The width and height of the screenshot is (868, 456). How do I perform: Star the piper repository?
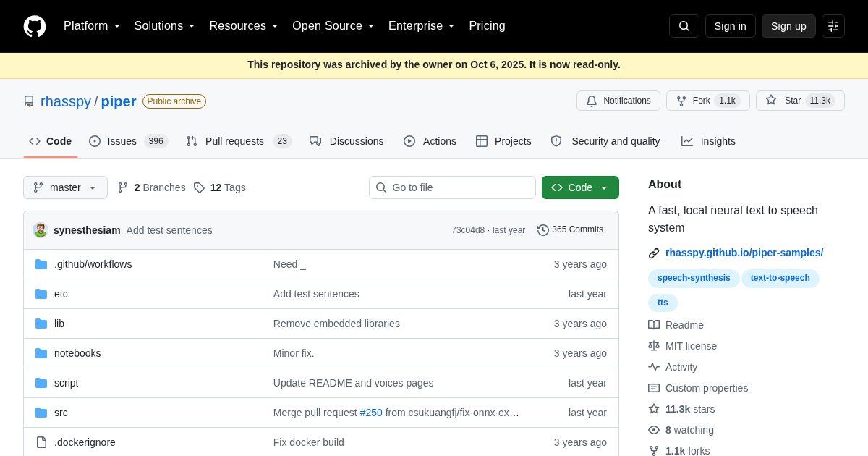[x=800, y=101]
